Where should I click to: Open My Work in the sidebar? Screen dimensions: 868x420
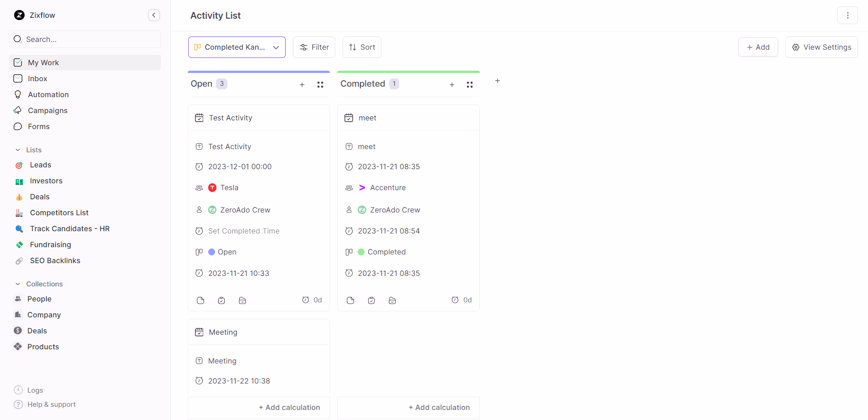point(85,62)
